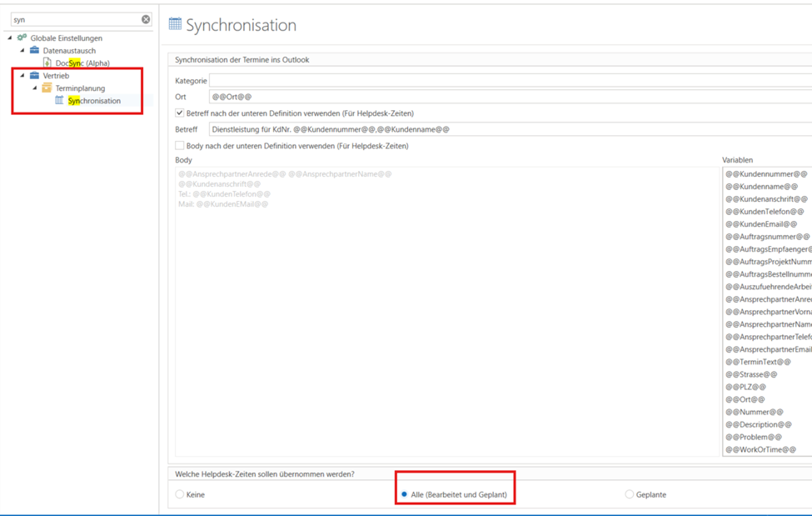Click the Synchronisation tree grid icon
This screenshot has height=516, width=812.
(x=59, y=100)
